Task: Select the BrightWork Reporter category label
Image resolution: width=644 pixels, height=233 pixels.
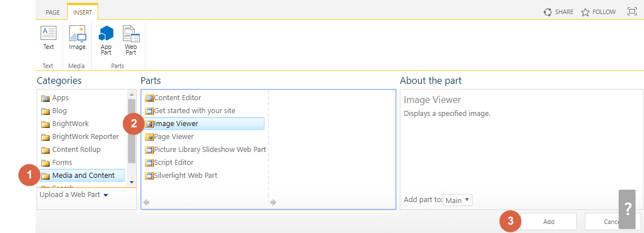Action: pyautogui.click(x=85, y=137)
